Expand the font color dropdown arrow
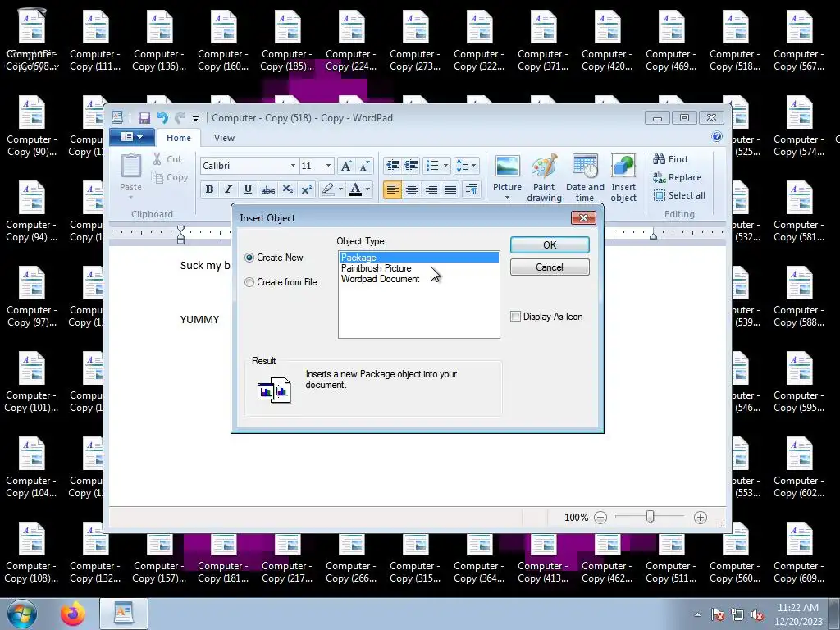The image size is (840, 630). (x=367, y=189)
